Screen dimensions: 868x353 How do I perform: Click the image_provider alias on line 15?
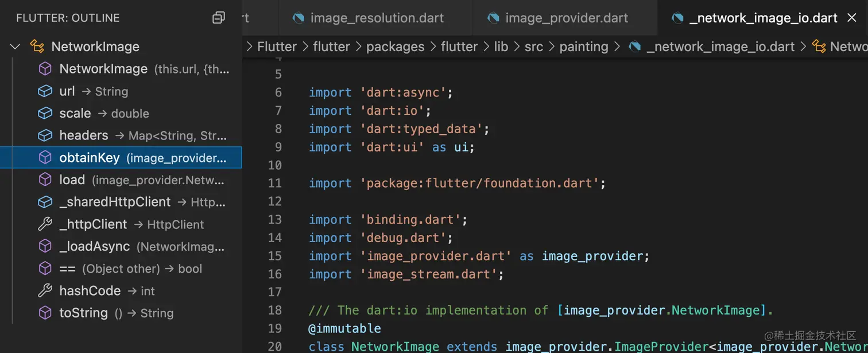592,256
